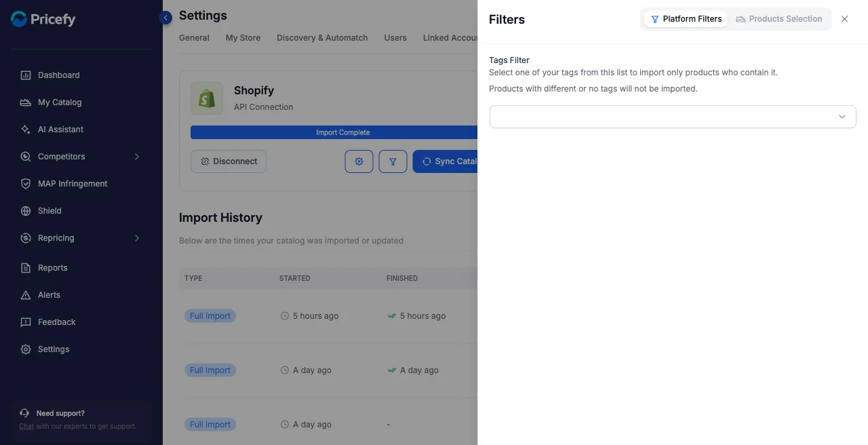Expand the Competitors submenu chevron

pyautogui.click(x=137, y=157)
